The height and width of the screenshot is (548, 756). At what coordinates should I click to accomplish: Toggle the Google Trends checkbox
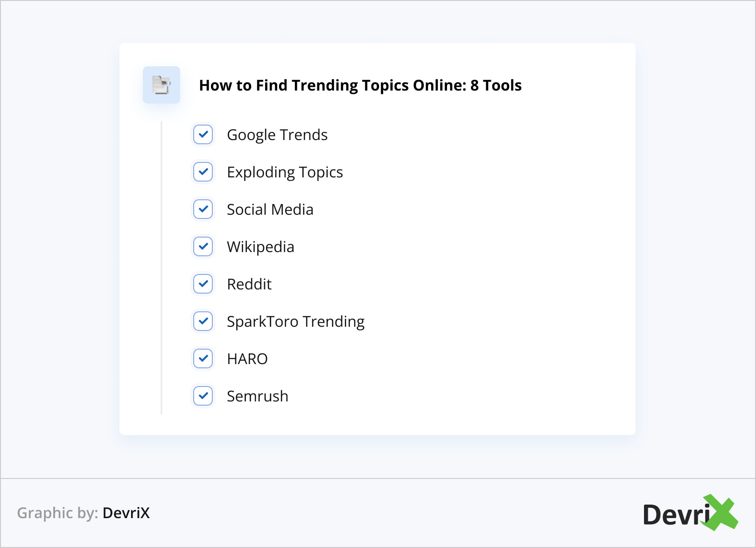point(203,134)
